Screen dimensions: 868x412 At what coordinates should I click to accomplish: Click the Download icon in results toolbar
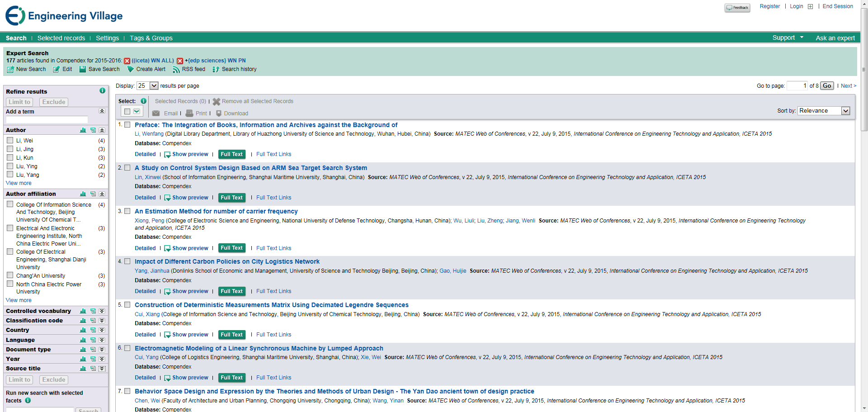[219, 114]
